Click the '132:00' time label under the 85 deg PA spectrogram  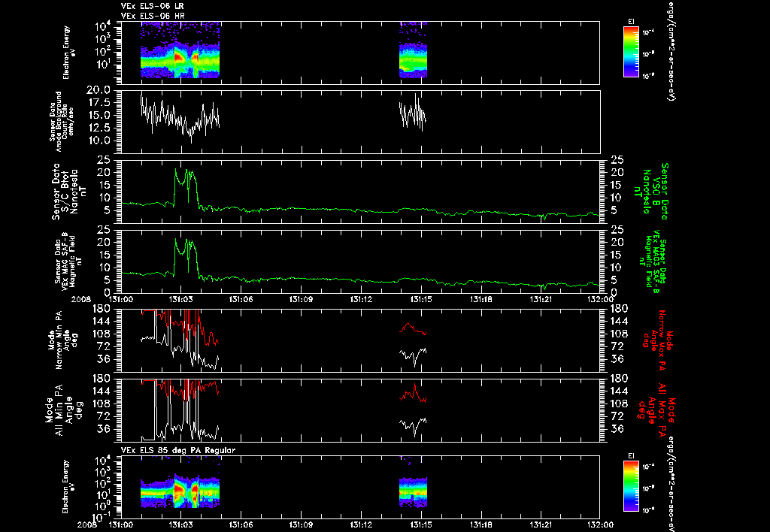(x=600, y=524)
